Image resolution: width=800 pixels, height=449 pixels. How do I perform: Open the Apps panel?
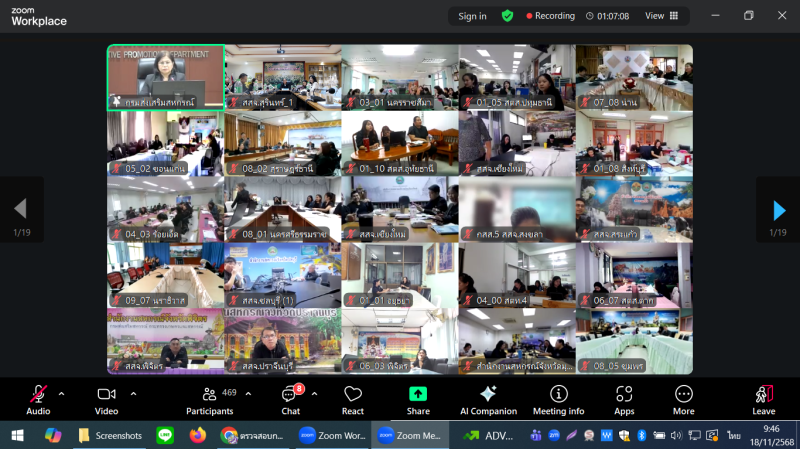(x=624, y=397)
